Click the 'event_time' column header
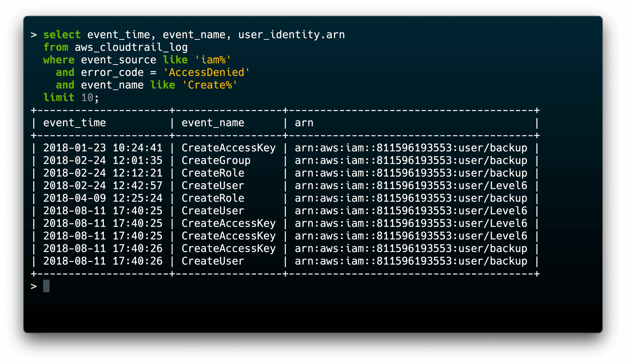The height and width of the screenshot is (364, 626). [x=75, y=123]
